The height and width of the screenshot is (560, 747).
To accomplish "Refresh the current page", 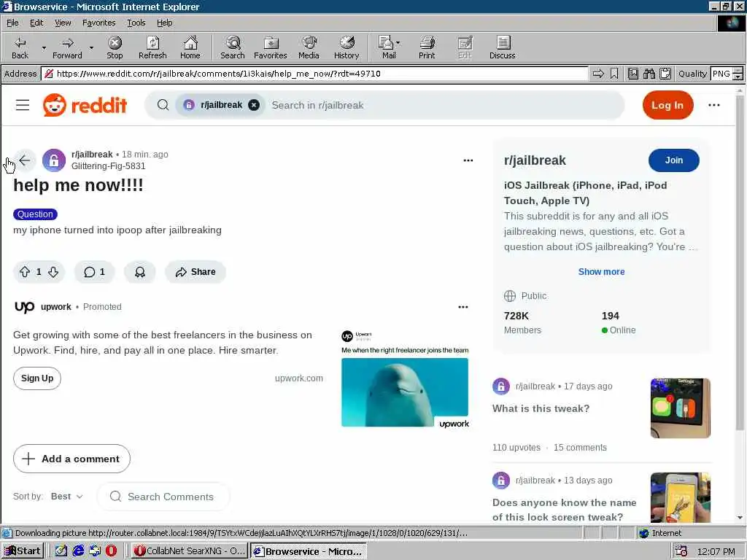I will [152, 47].
